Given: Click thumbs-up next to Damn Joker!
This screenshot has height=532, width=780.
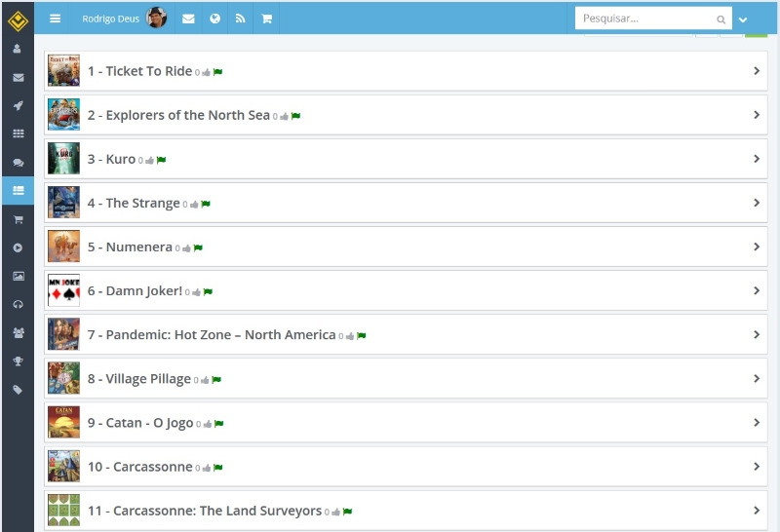Looking at the screenshot, I should tap(197, 292).
